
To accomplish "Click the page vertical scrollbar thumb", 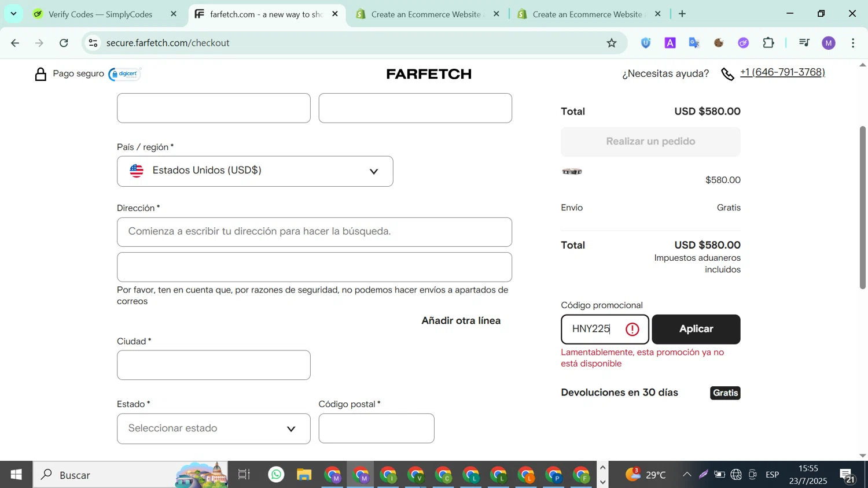I will (862, 207).
